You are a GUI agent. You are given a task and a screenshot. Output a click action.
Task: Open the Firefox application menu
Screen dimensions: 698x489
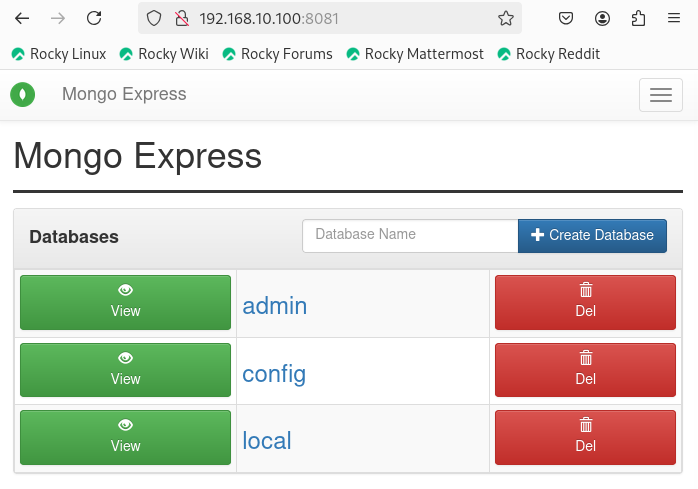tap(674, 18)
